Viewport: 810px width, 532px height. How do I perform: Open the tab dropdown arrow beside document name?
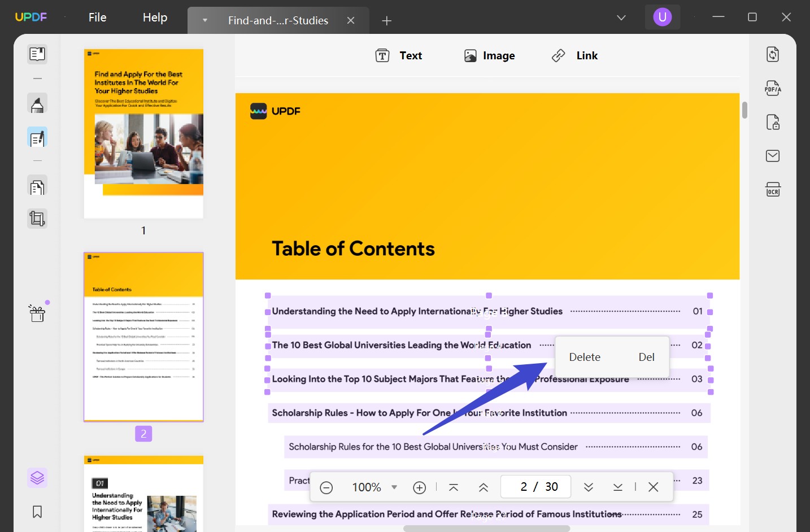[205, 20]
